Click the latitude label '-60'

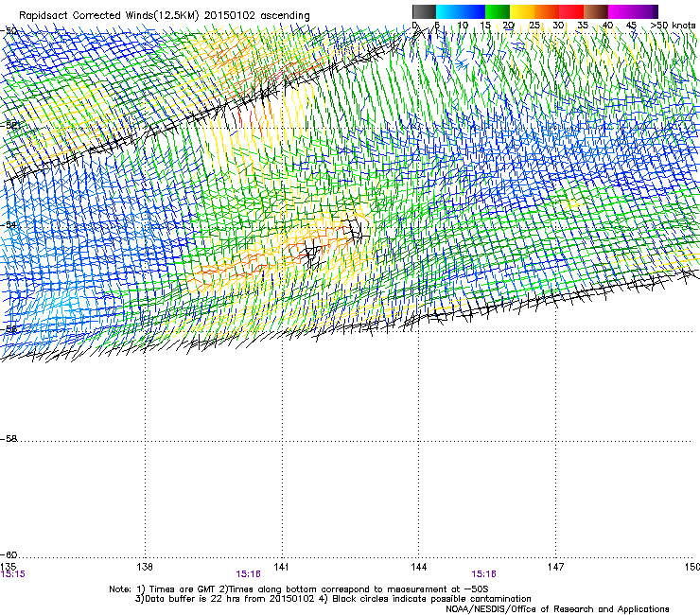(x=9, y=554)
